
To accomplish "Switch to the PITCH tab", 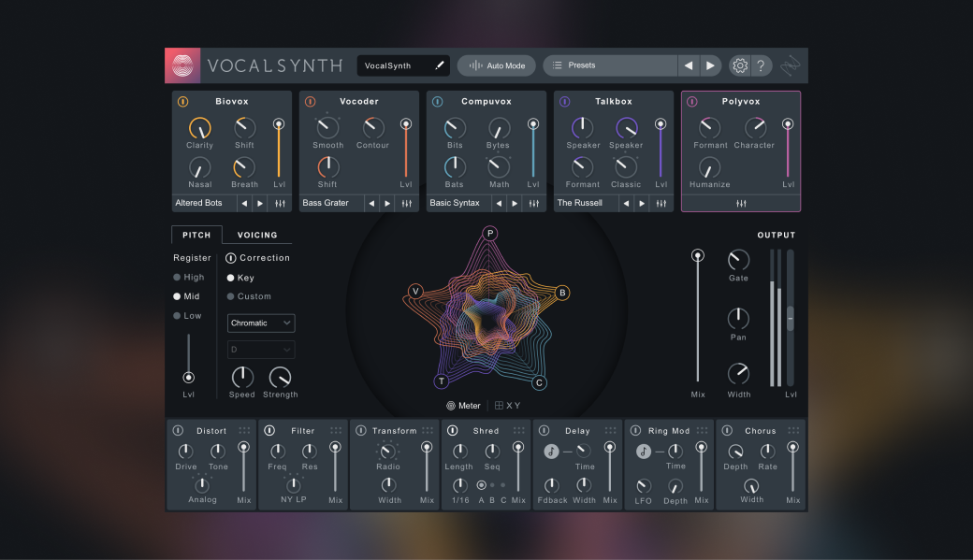I will [x=196, y=235].
